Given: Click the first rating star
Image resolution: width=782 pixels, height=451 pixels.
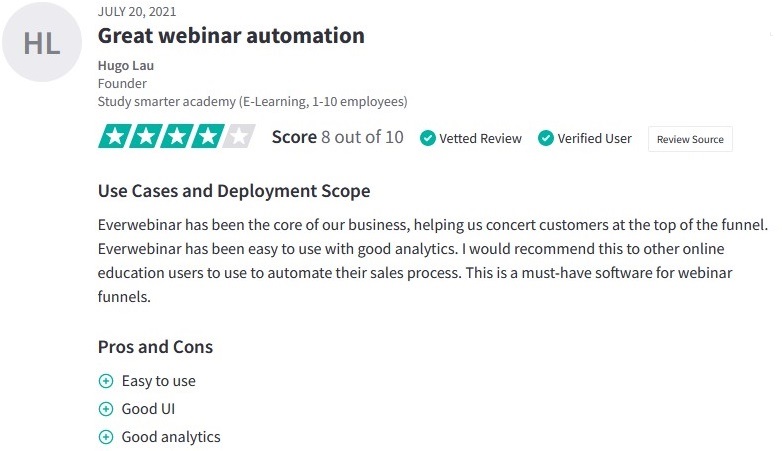Looking at the screenshot, I should click(114, 136).
